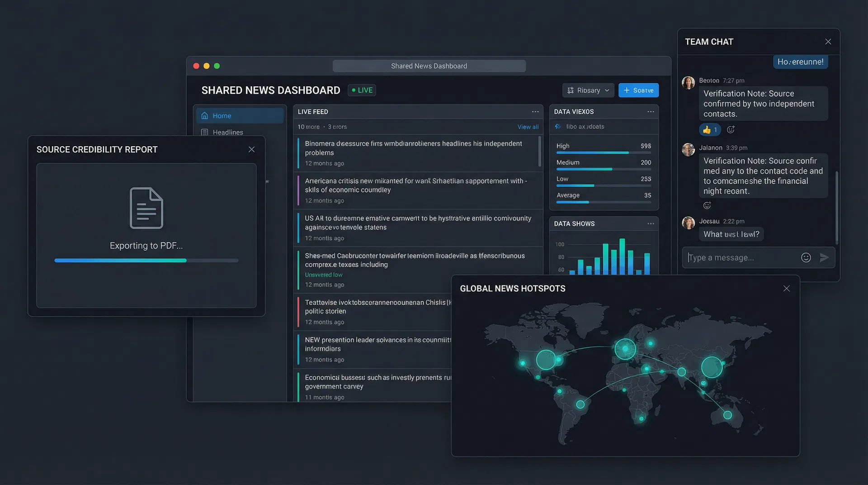Open the Ribsary dropdown menu
Screen dimensions: 868x485
click(x=588, y=90)
